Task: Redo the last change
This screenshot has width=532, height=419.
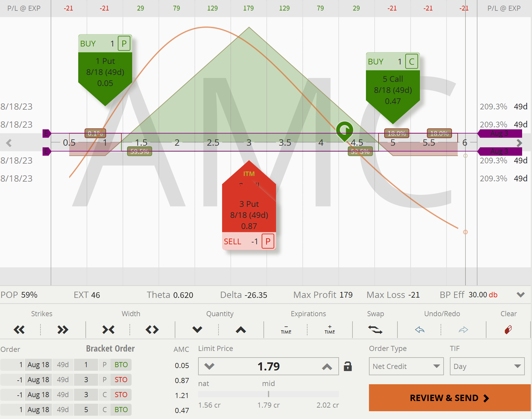Action: pos(463,330)
